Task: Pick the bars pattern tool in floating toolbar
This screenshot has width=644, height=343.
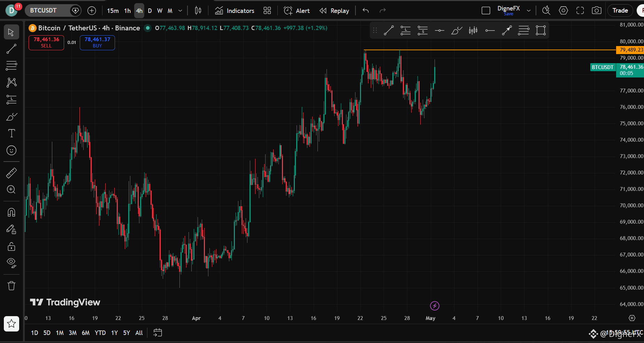Action: click(x=473, y=31)
